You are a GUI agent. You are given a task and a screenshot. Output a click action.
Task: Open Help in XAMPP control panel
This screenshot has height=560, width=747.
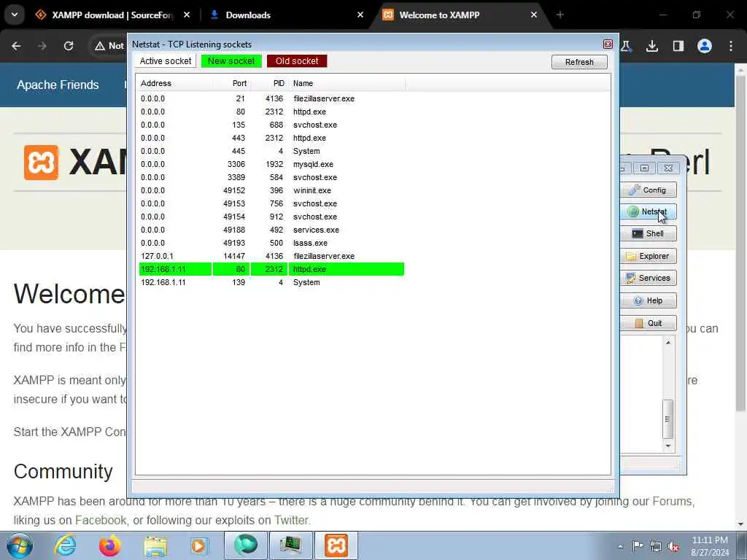649,300
